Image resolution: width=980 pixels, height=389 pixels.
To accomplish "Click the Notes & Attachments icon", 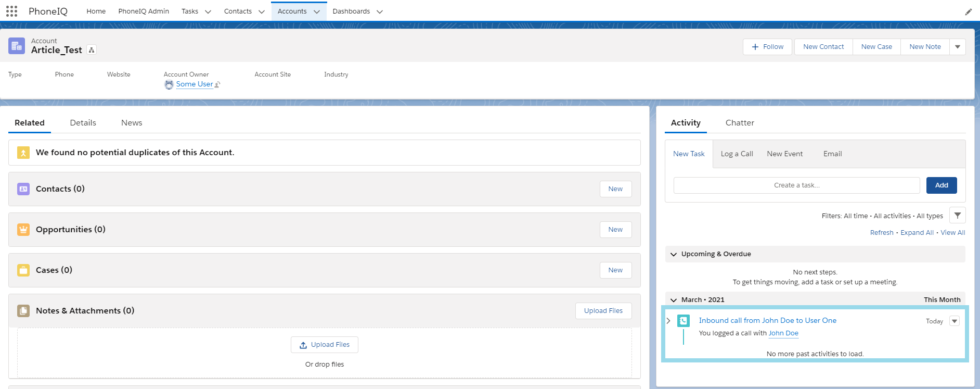I will pyautogui.click(x=23, y=311).
